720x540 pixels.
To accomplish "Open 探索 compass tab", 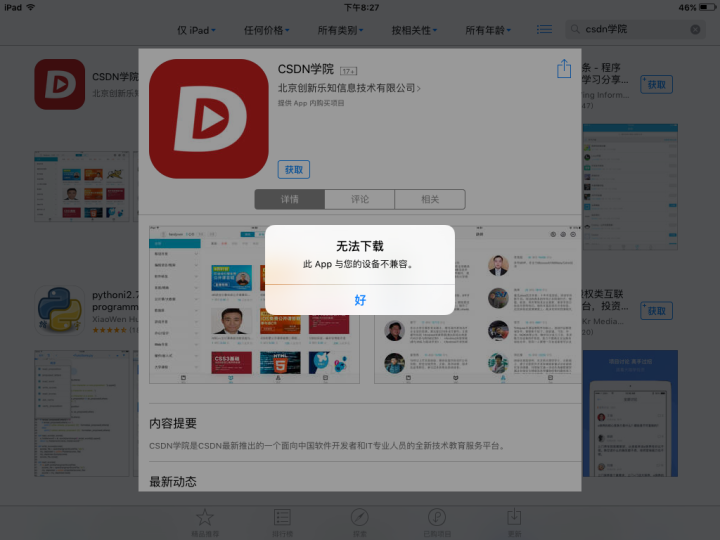I will click(360, 523).
